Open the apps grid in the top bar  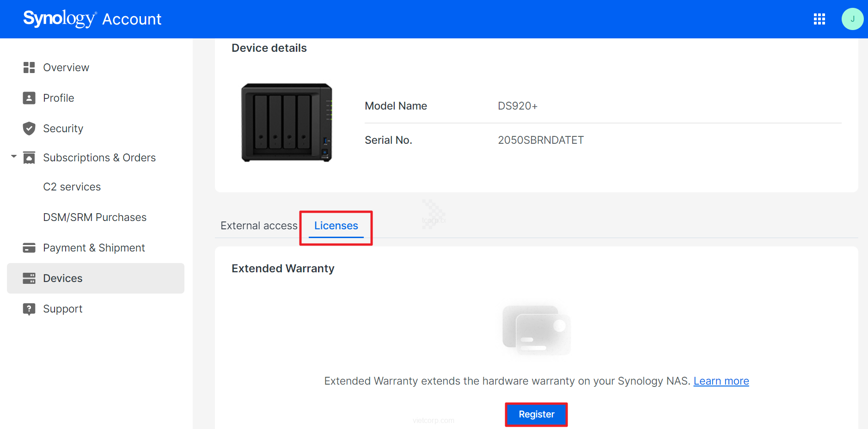click(819, 19)
